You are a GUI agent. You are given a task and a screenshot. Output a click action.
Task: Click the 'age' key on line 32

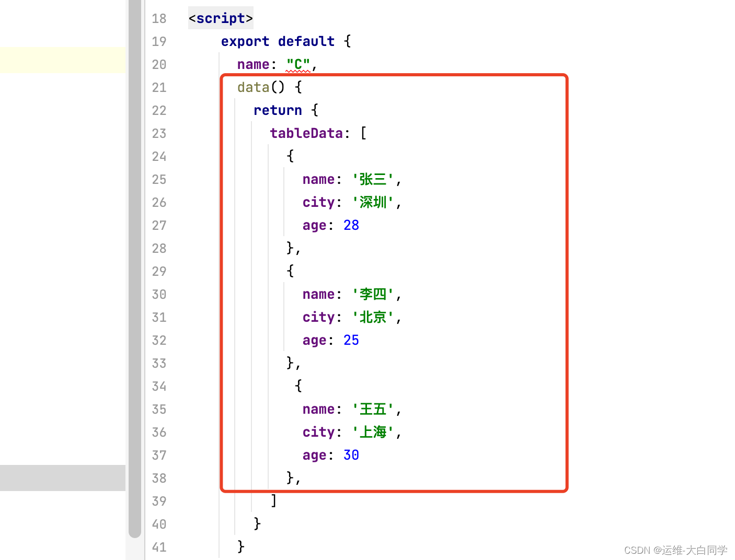tap(314, 340)
